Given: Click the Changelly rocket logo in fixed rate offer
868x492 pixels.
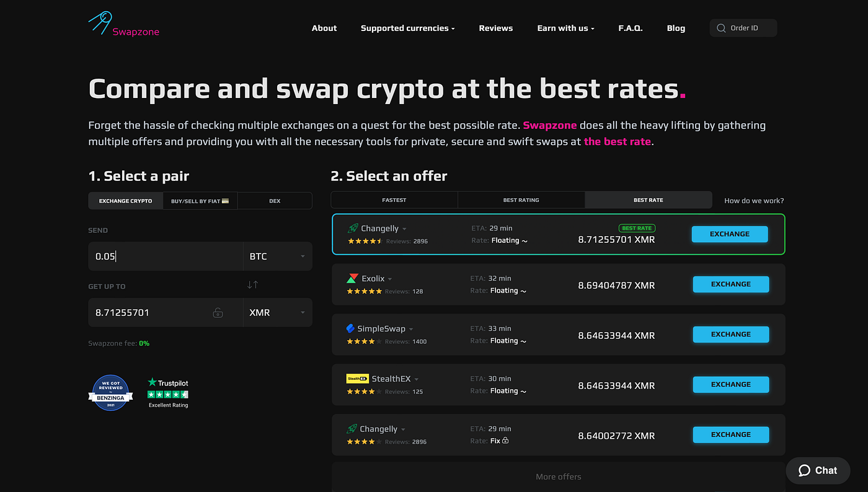Looking at the screenshot, I should pos(353,429).
